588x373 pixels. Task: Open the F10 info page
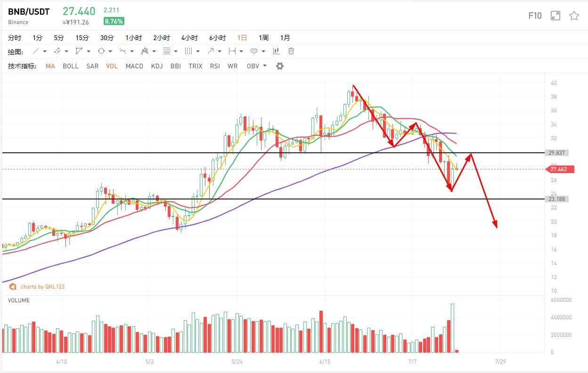(x=535, y=16)
